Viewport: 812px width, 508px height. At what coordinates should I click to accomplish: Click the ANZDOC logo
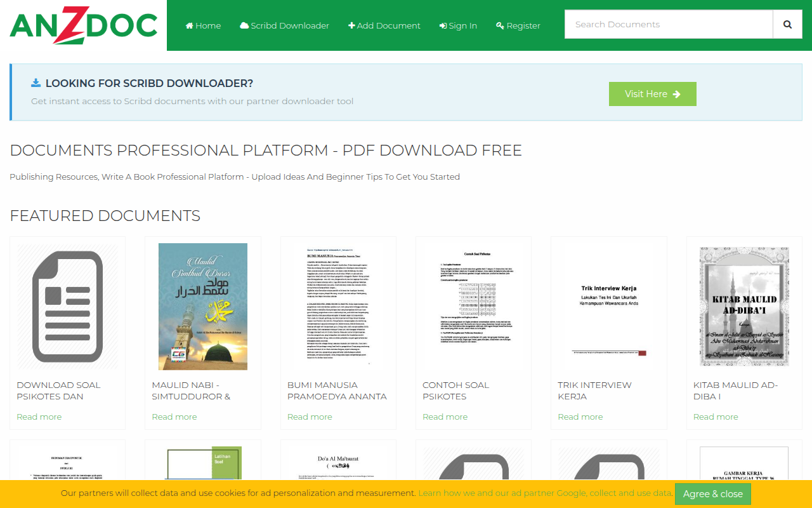pyautogui.click(x=83, y=25)
